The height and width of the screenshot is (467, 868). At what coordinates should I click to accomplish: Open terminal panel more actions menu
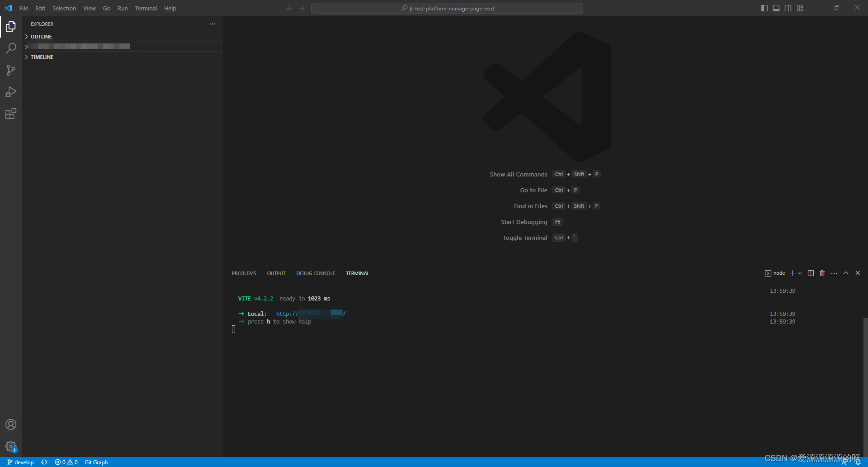[x=834, y=273]
